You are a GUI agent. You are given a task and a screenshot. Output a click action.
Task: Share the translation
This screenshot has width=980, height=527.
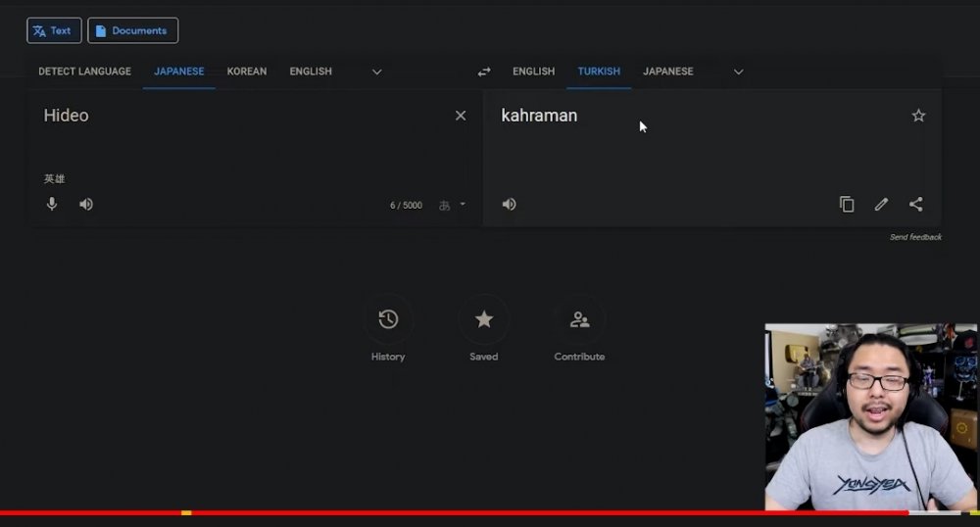point(915,204)
